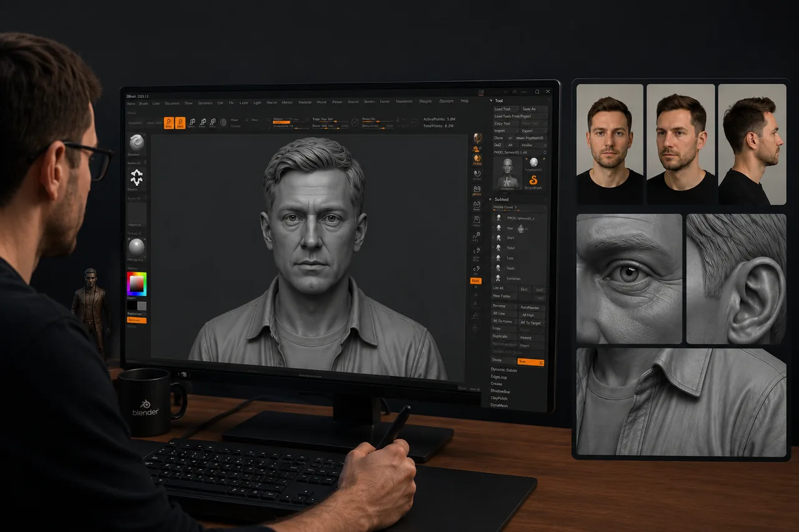This screenshot has height=532, width=799.
Task: Select the Move transform icon in top shelf
Action: click(192, 123)
